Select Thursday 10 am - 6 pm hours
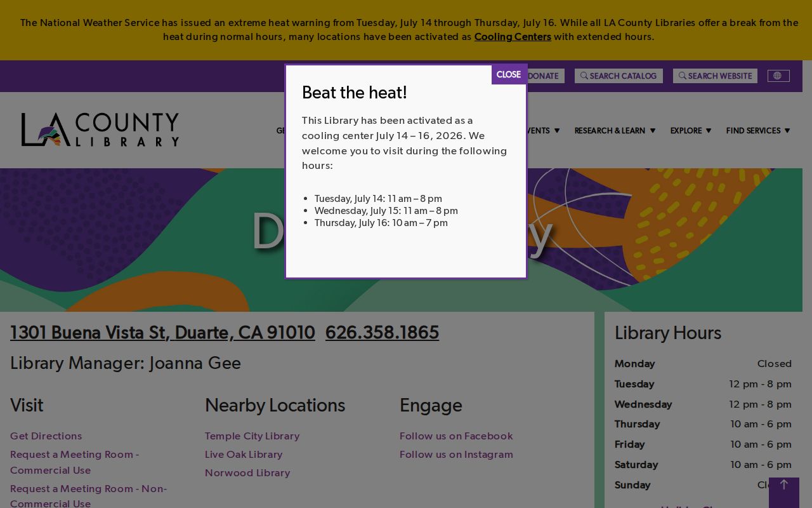The image size is (812, 508). [x=703, y=424]
